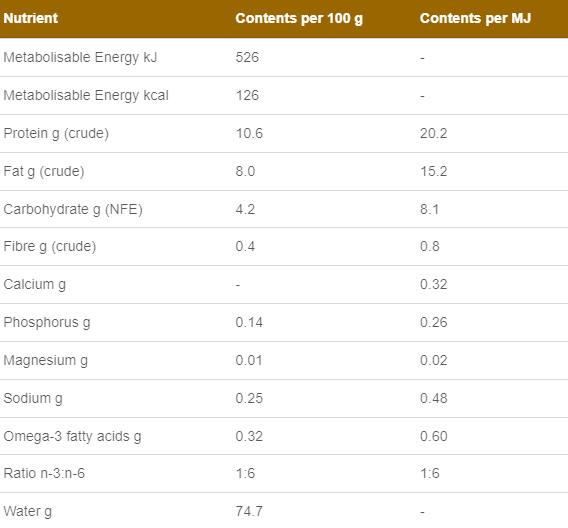Select the Metabolisable Energy kJ row label
Viewport: 568px width, 528px height.
click(x=80, y=58)
